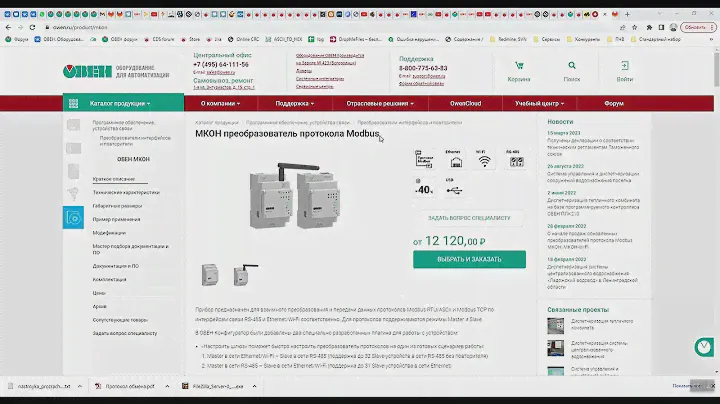Screen dimensions: 720x404
Task: Click the green chat widget icon
Action: [704, 347]
